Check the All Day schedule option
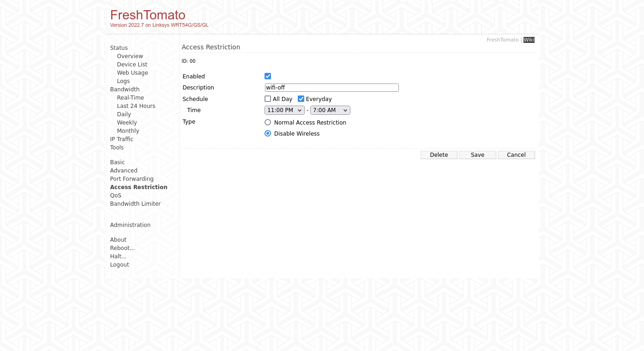 [x=268, y=99]
